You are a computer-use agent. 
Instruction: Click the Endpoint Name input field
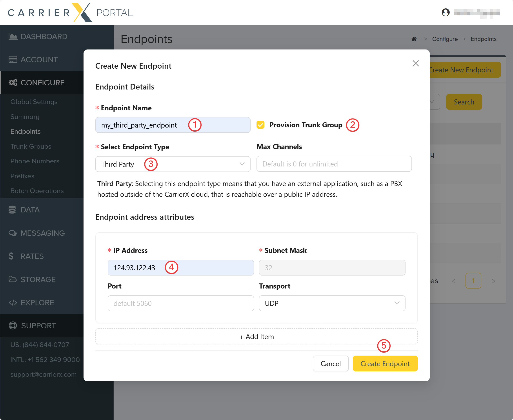(x=173, y=125)
